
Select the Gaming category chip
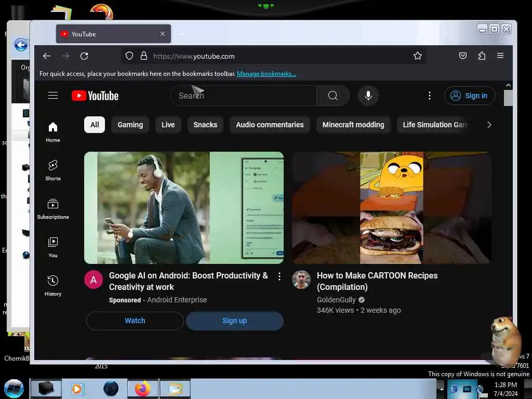tap(130, 125)
